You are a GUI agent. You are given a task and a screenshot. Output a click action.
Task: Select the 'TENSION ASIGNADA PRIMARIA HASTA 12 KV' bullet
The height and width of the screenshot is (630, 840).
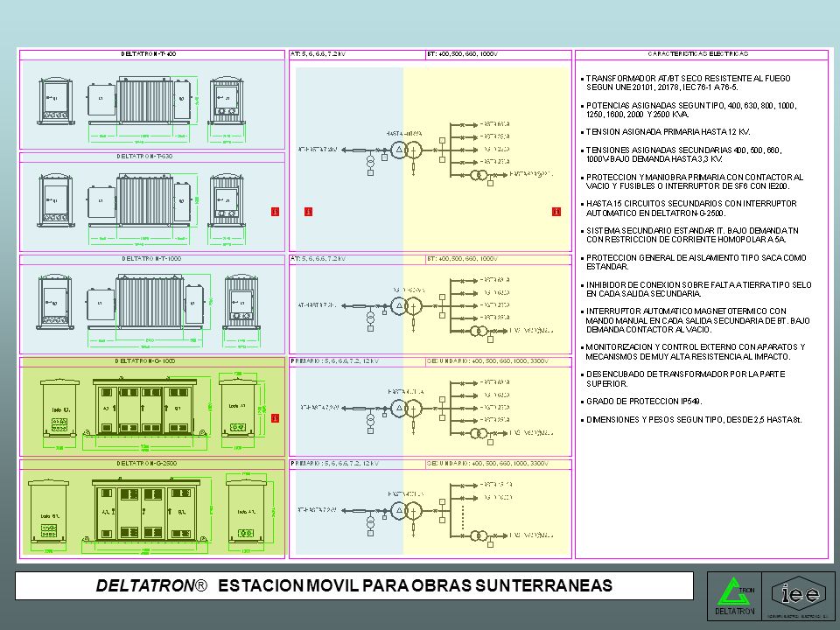(x=666, y=132)
